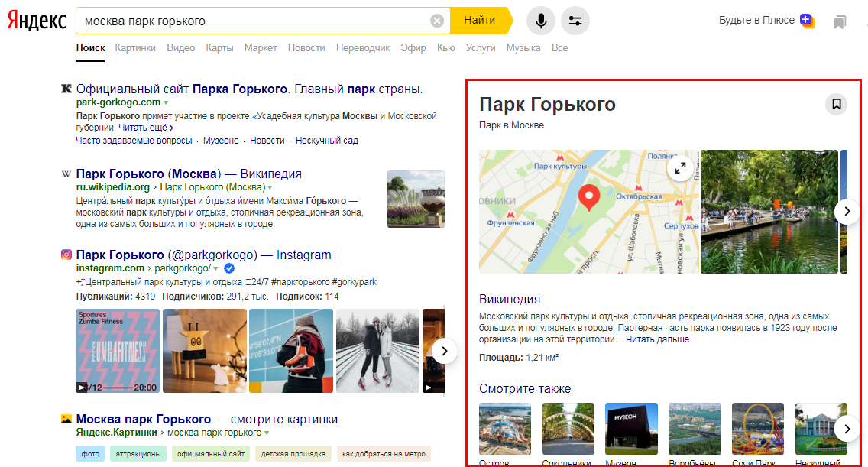Open the Сочи Парк thumbnail
868x467 pixels.
(x=758, y=429)
